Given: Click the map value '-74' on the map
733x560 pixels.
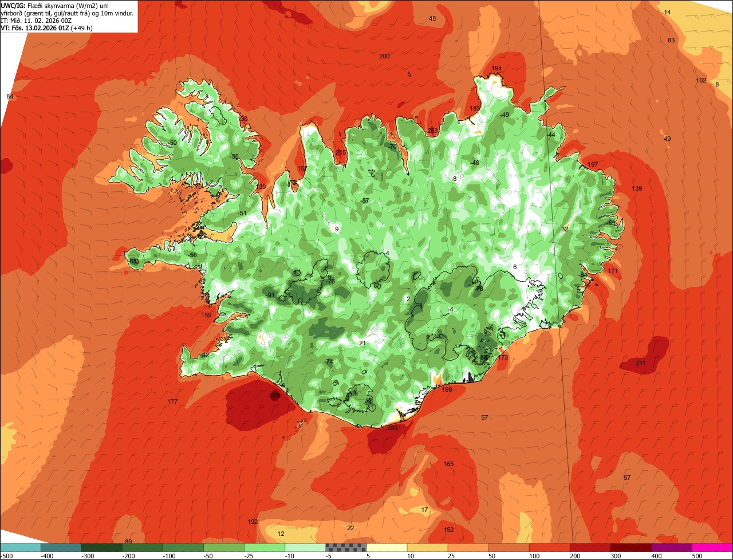Looking at the screenshot, I should [328, 362].
